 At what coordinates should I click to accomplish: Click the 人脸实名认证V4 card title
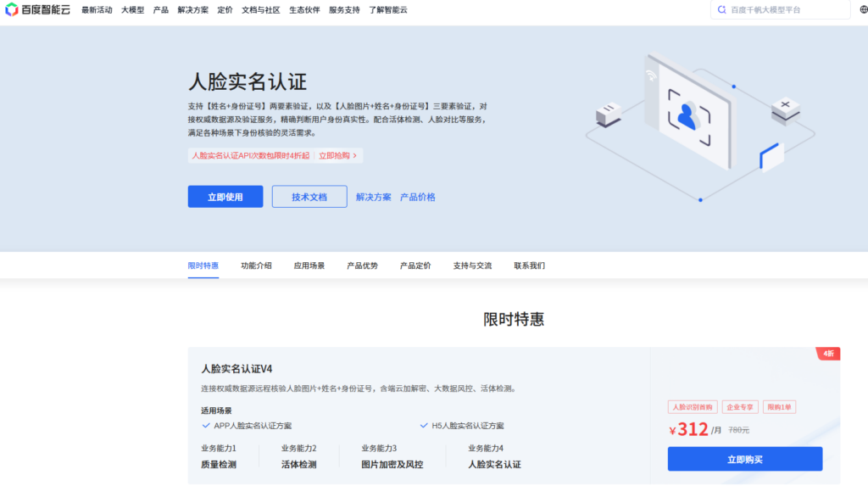click(x=236, y=369)
